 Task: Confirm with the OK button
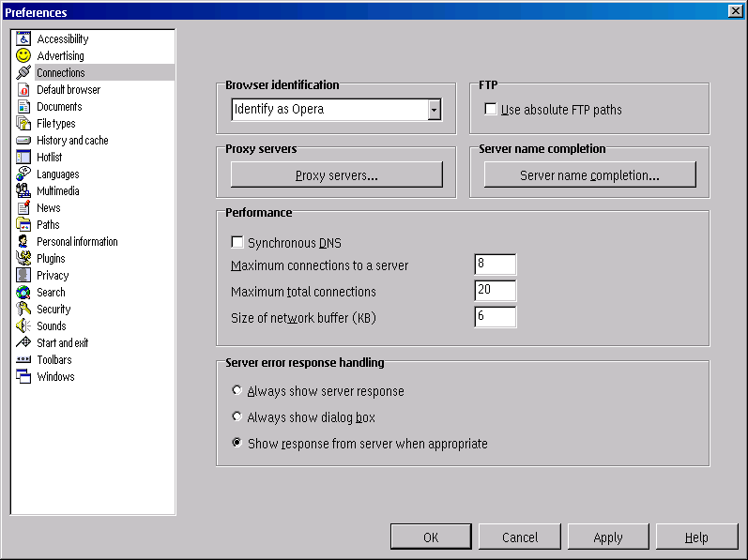click(431, 537)
